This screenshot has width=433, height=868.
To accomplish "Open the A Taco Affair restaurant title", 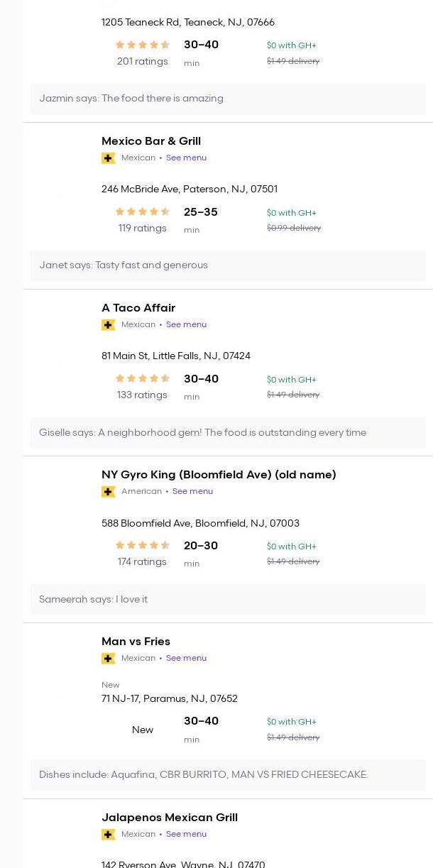I will pyautogui.click(x=138, y=308).
